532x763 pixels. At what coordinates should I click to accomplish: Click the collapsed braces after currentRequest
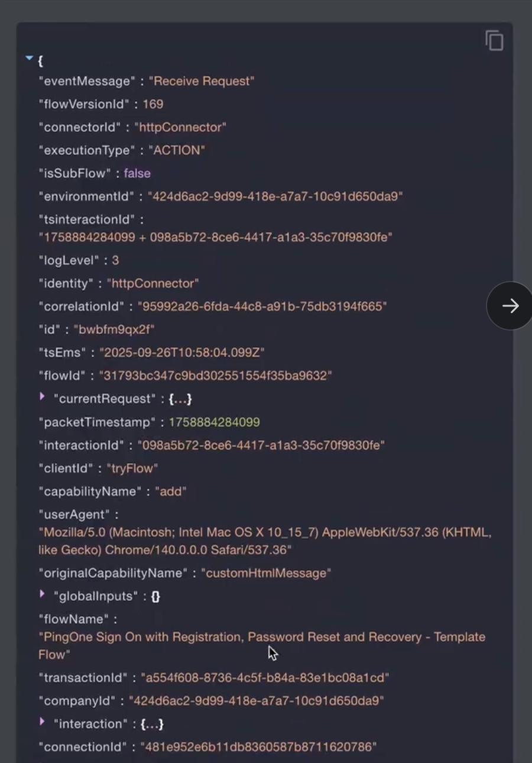coord(180,399)
